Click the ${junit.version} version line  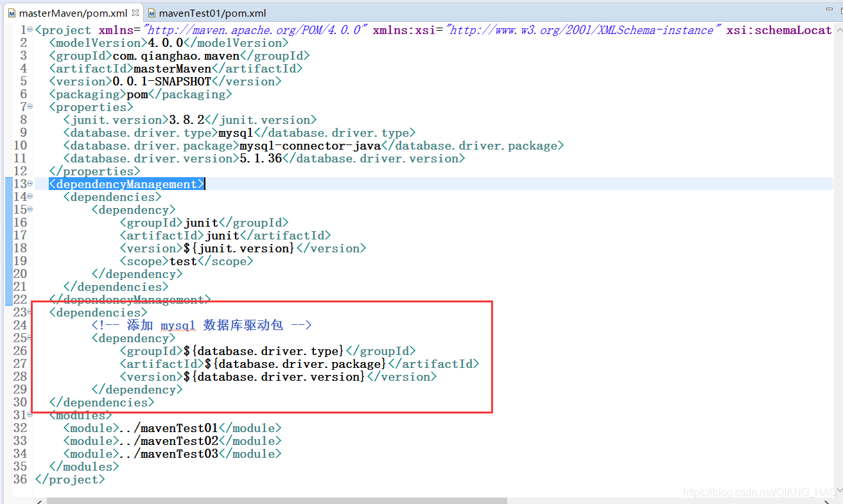pyautogui.click(x=243, y=248)
